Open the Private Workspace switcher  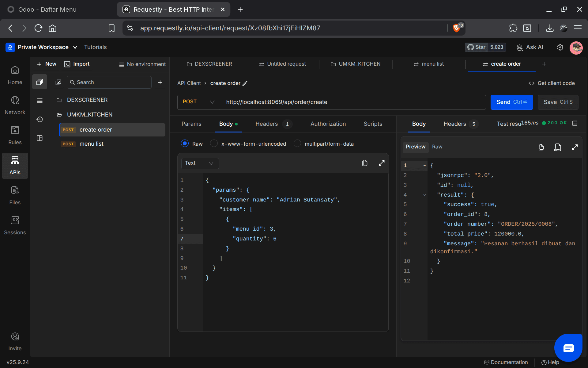(42, 47)
